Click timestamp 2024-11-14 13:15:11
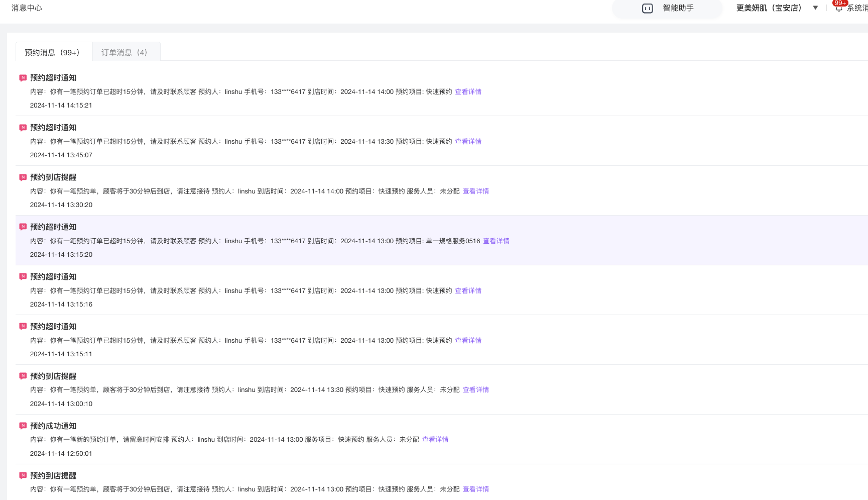 (x=61, y=354)
